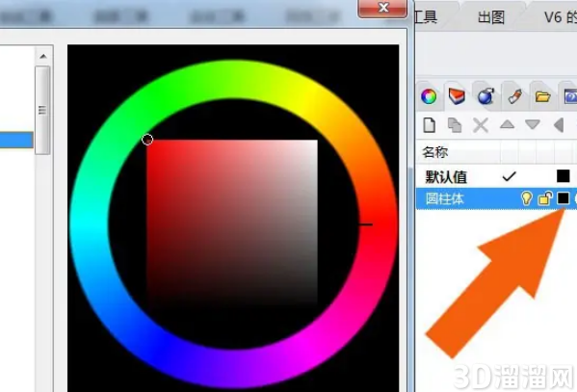577x392 pixels.
Task: Click the color list scrollbar thumb
Action: coord(42,110)
